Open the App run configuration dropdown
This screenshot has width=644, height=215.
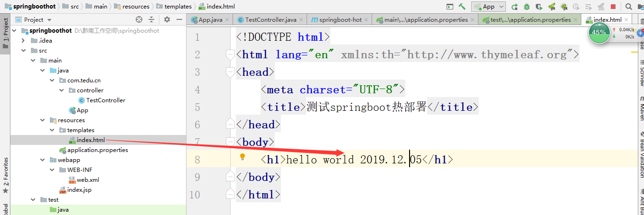tap(488, 7)
